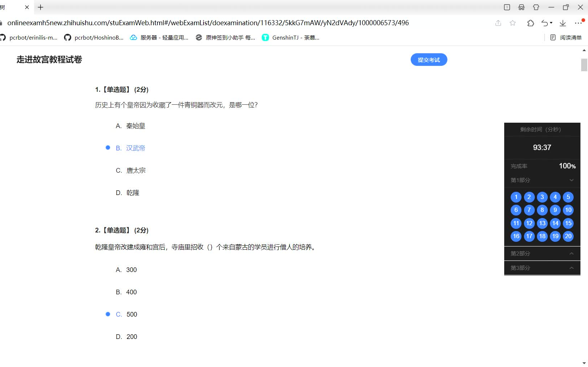
Task: Jump to question 1 bubble
Action: [x=516, y=197]
